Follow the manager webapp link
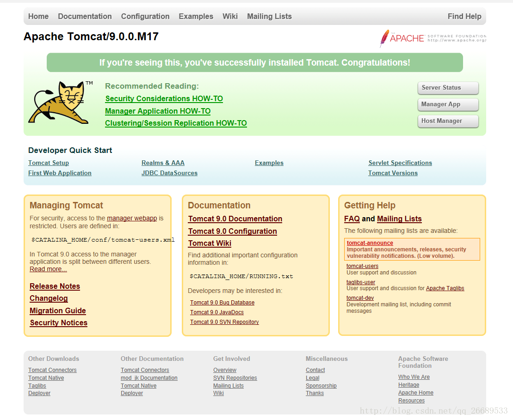513x420 pixels. click(x=132, y=218)
